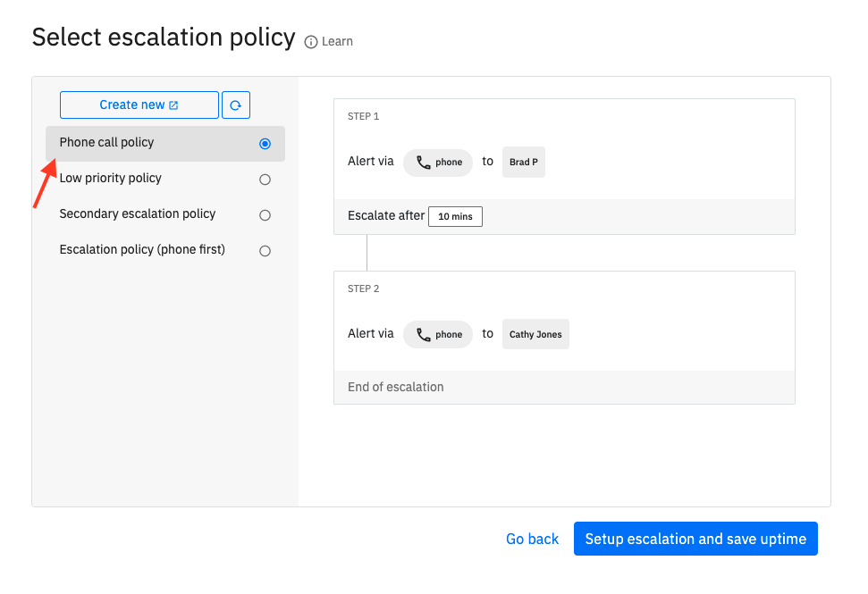Pick the Escalation policy (phone first) radio

(265, 251)
